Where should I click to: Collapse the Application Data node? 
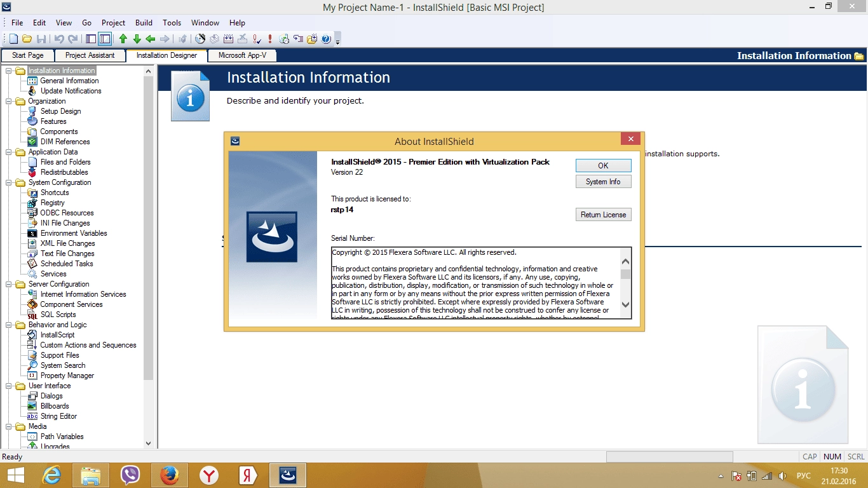click(9, 152)
